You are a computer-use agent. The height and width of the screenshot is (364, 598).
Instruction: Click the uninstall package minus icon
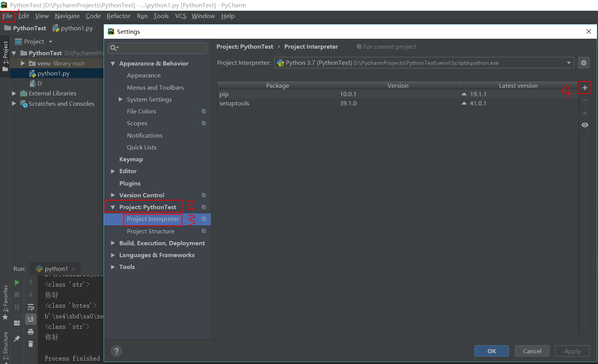(585, 100)
